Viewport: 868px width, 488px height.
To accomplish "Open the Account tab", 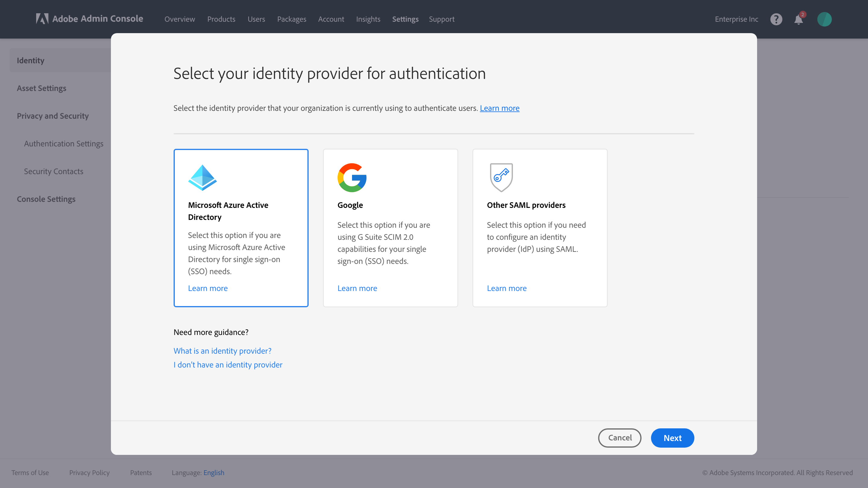I will tap(331, 19).
